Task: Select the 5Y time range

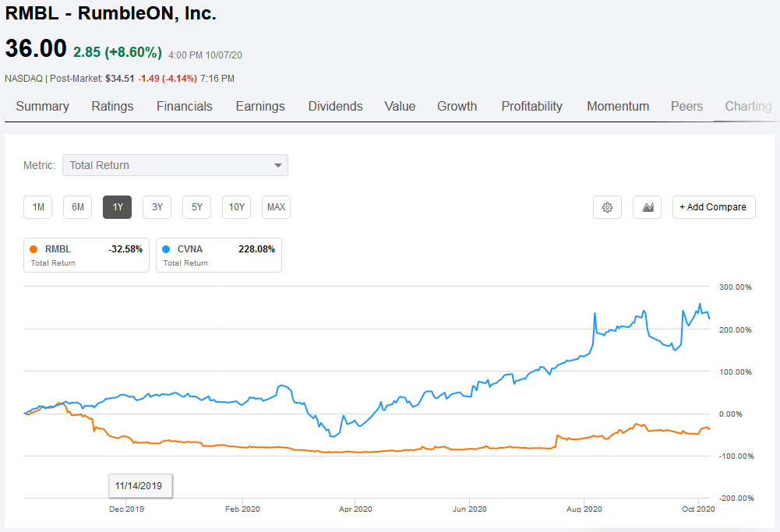Action: (197, 207)
